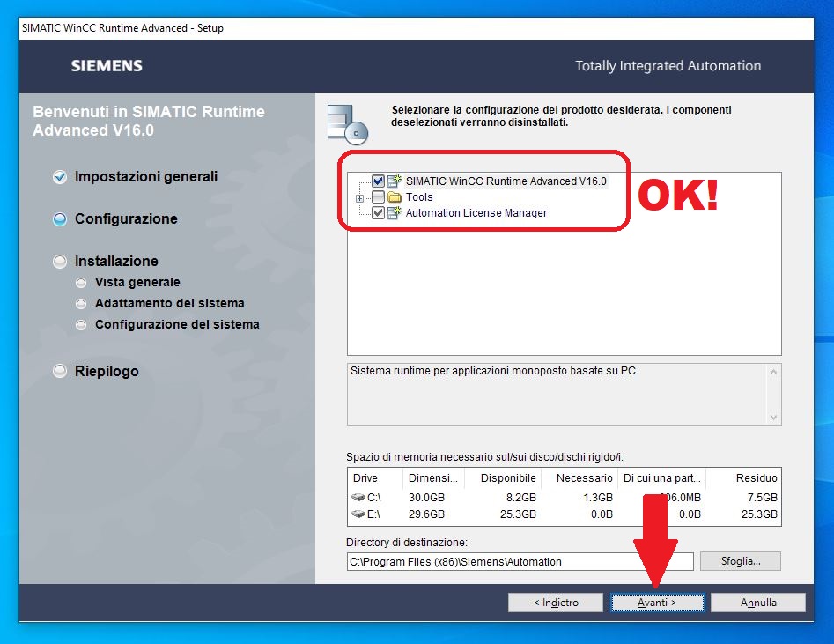Click the SIEMENS logo
Viewport: 834px width, 644px height.
107,66
